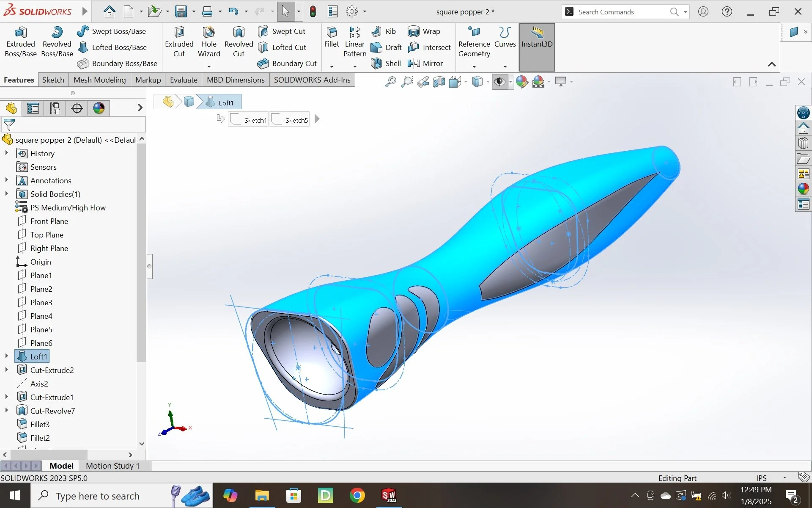Click the Rebuild traffic light icon
The height and width of the screenshot is (508, 812).
pos(313,12)
